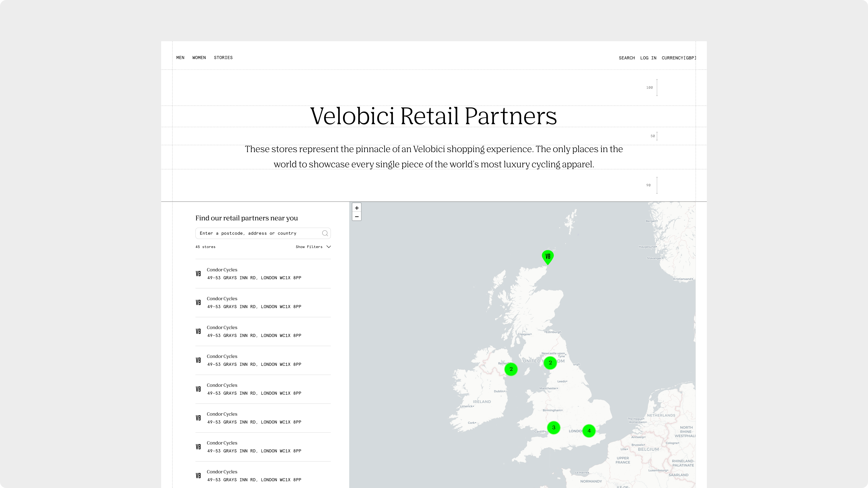Click the NETHERLANDS label on the map
Viewport: 868px width, 488px height.
[661, 415]
